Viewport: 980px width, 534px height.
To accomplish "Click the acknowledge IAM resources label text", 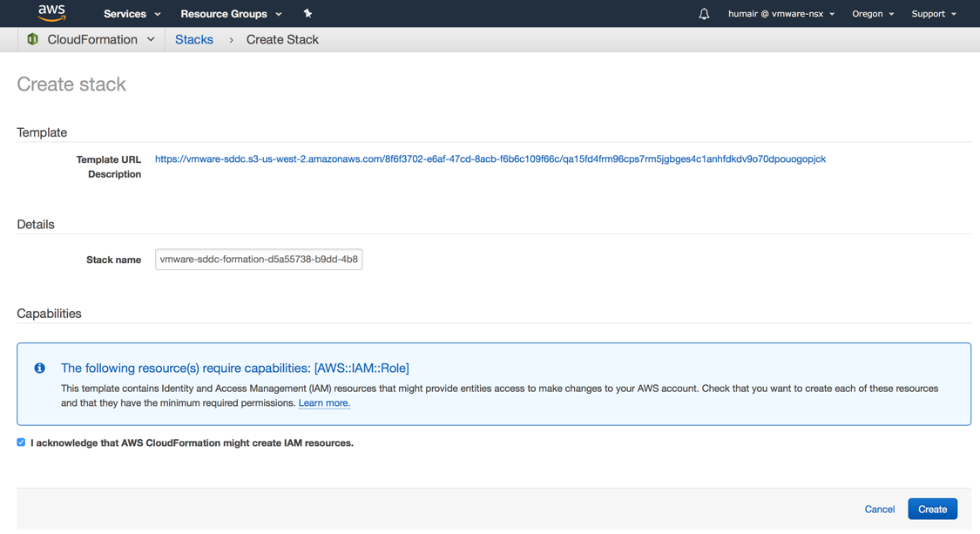I will click(x=192, y=443).
